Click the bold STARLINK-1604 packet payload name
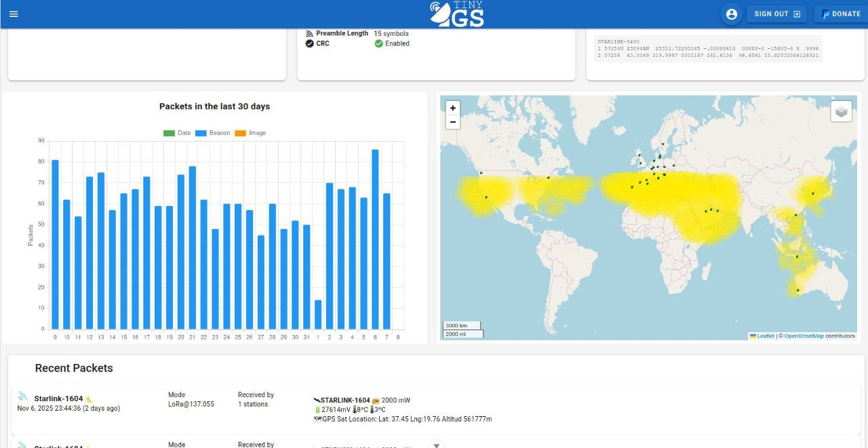Viewport: 868px width, 448px height. click(345, 401)
